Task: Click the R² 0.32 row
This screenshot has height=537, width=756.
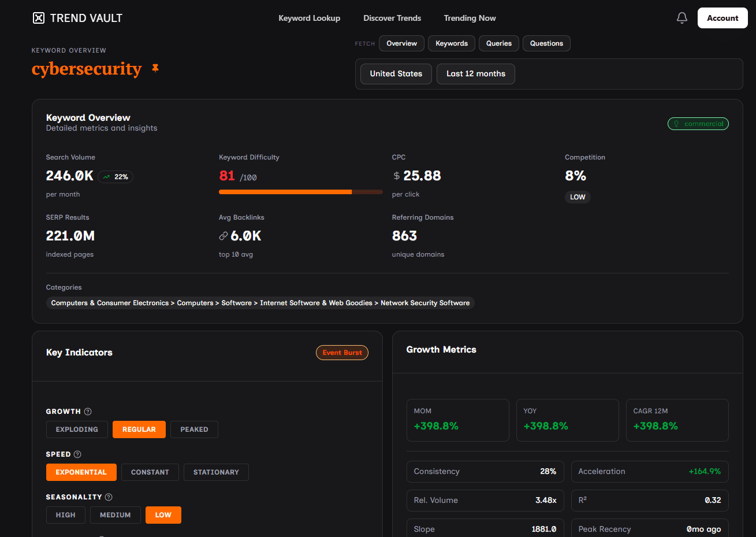Action: (650, 501)
